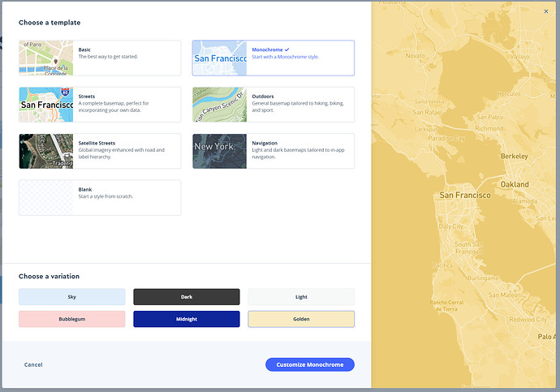Click the Outdoors canyon map thumbnail
The height and width of the screenshot is (392, 560).
coord(220,105)
